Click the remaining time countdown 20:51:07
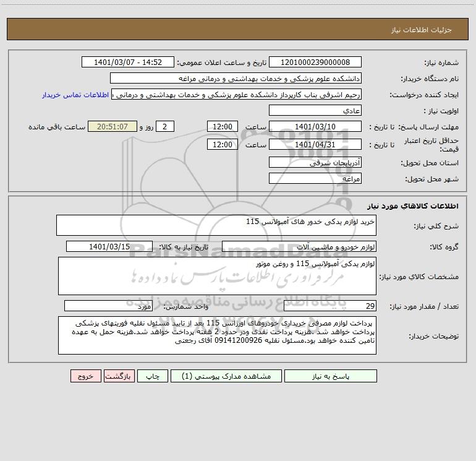Screen dimensions: 476x461 click(113, 127)
